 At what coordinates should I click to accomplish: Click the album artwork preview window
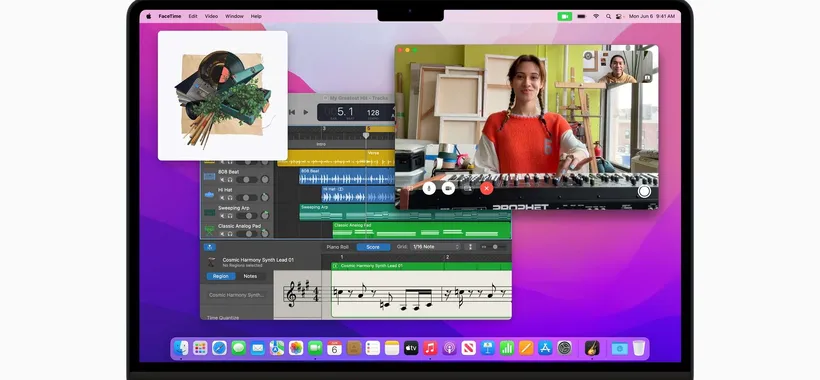pyautogui.click(x=223, y=96)
